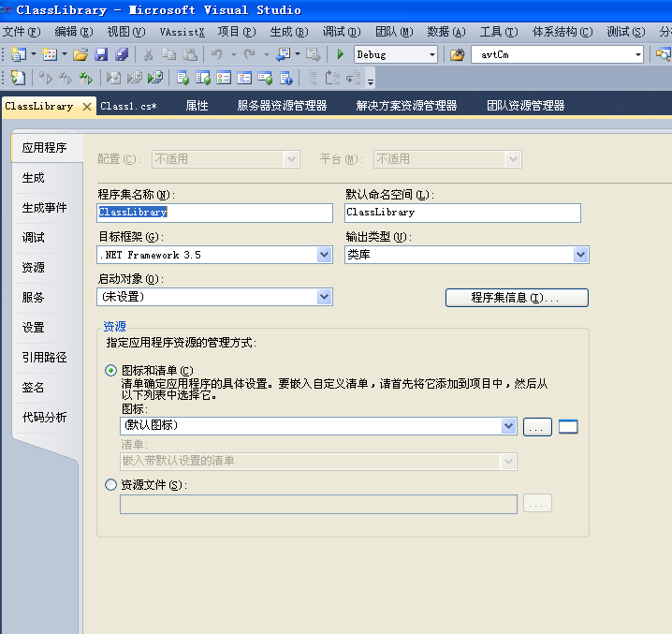The image size is (672, 634).
Task: Open the File menu
Action: (x=22, y=32)
